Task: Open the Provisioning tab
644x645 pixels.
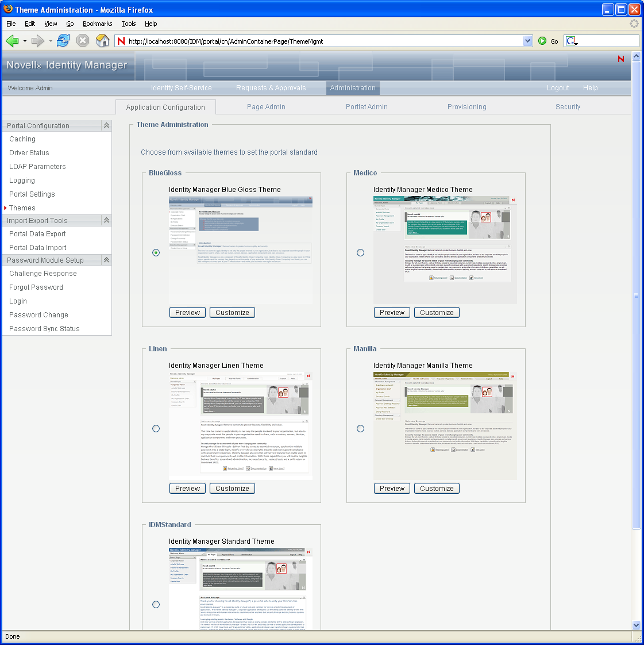Action: [467, 106]
